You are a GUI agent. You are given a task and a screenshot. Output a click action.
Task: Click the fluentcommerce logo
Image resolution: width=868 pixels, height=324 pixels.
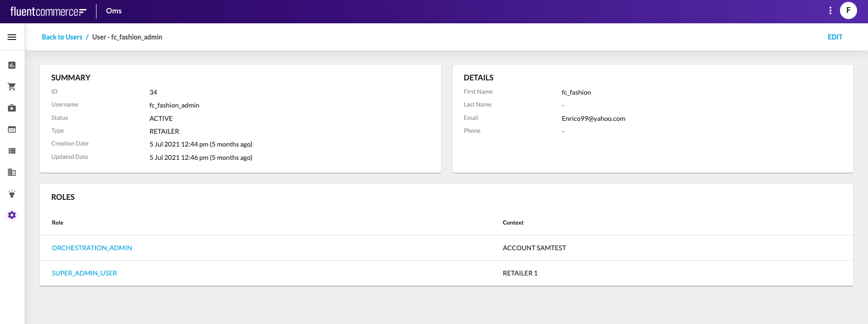(48, 11)
